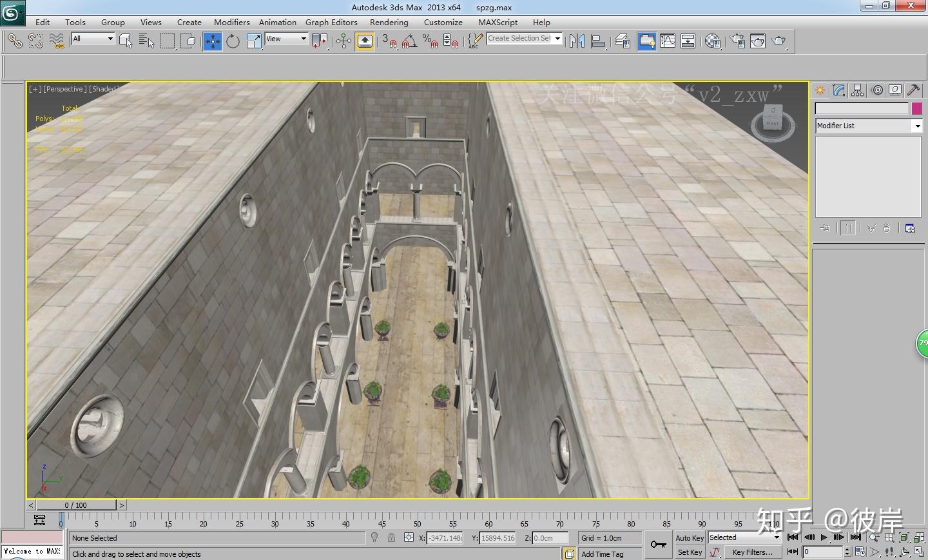Open the Curve Editor window
This screenshot has width=928, height=560.
coord(668,41)
